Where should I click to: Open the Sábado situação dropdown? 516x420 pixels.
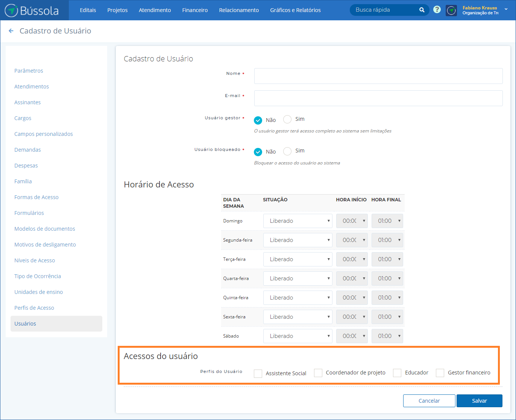[x=298, y=336]
